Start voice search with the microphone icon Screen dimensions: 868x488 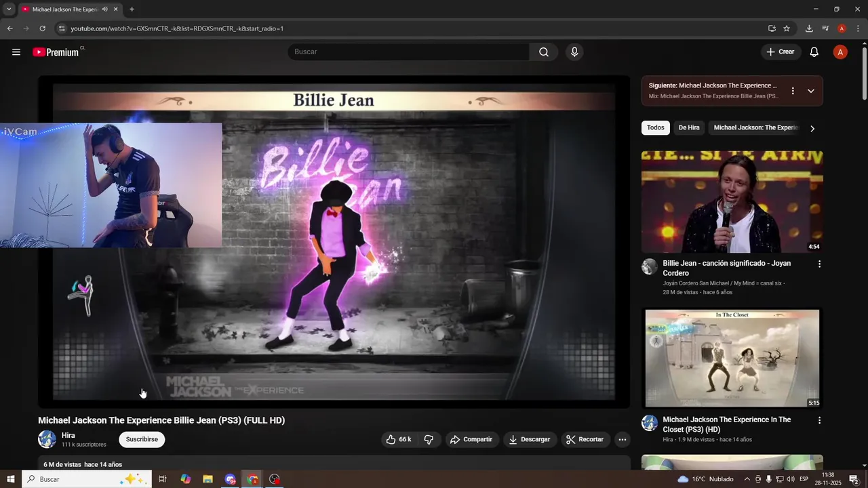point(574,52)
